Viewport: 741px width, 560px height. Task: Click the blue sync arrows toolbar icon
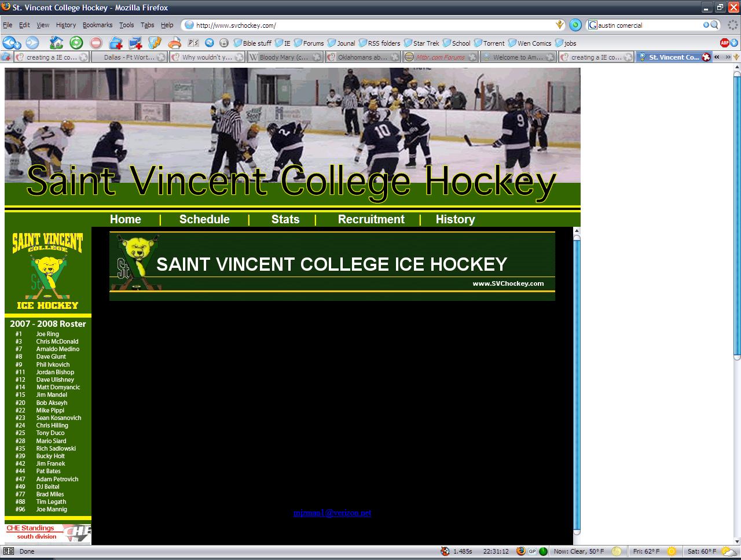[x=210, y=43]
